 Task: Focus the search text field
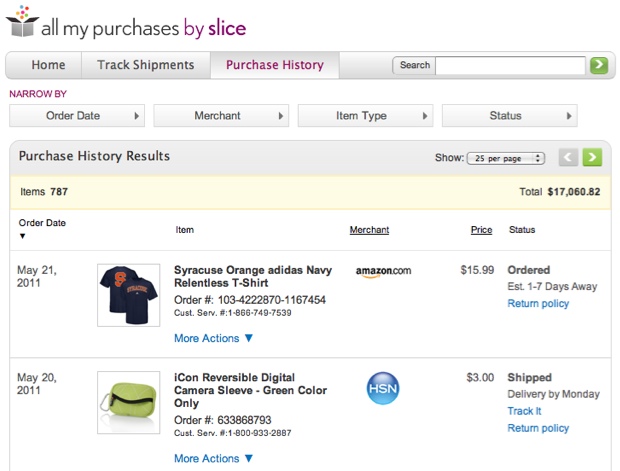(x=510, y=65)
